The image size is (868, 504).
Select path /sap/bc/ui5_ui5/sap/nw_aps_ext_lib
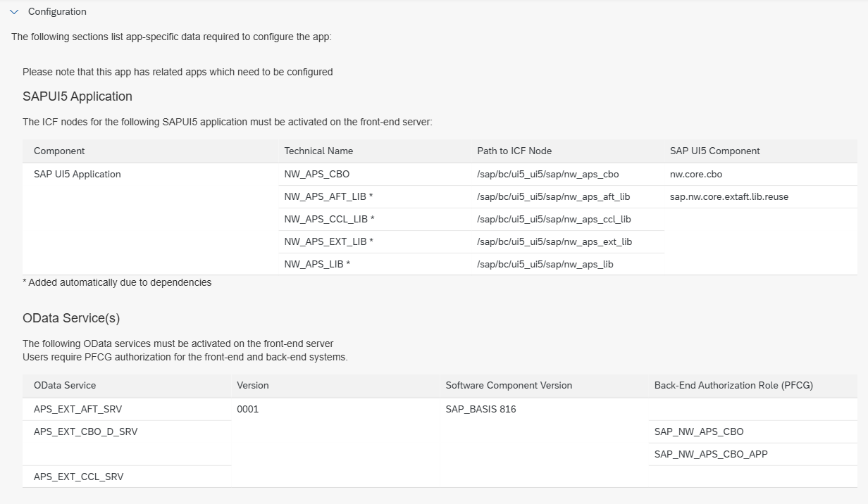pyautogui.click(x=554, y=241)
